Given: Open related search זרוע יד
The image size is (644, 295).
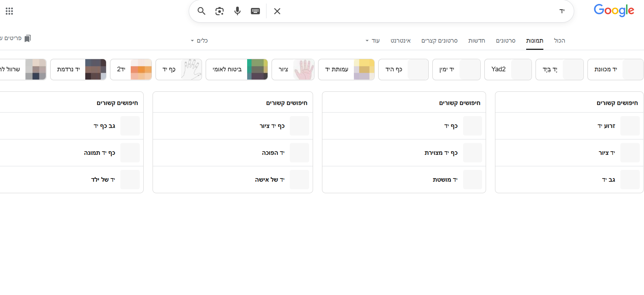Looking at the screenshot, I should [x=606, y=126].
